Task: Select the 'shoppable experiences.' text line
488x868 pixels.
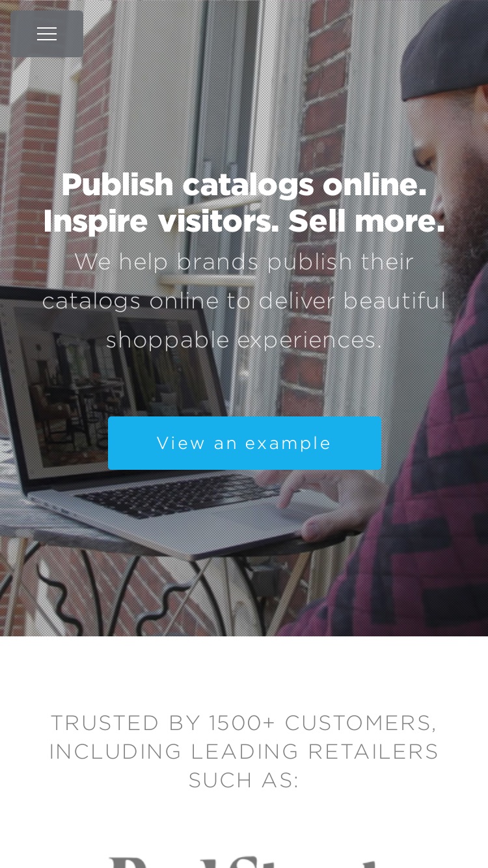Action: point(244,340)
